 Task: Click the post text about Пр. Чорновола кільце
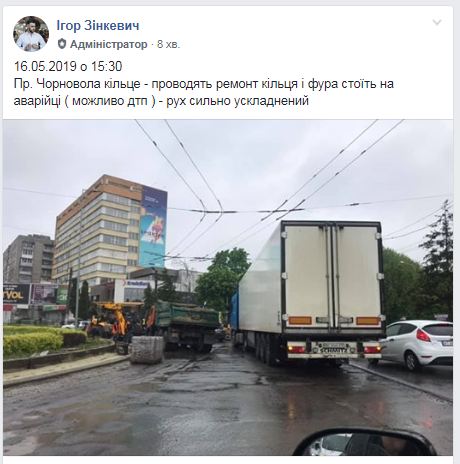204,92
